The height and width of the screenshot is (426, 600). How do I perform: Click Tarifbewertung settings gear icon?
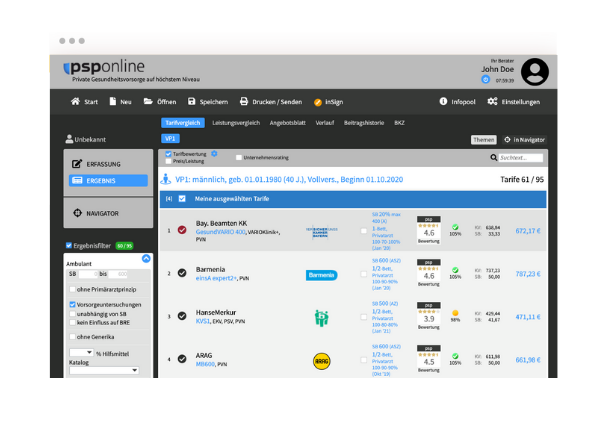[x=214, y=153]
